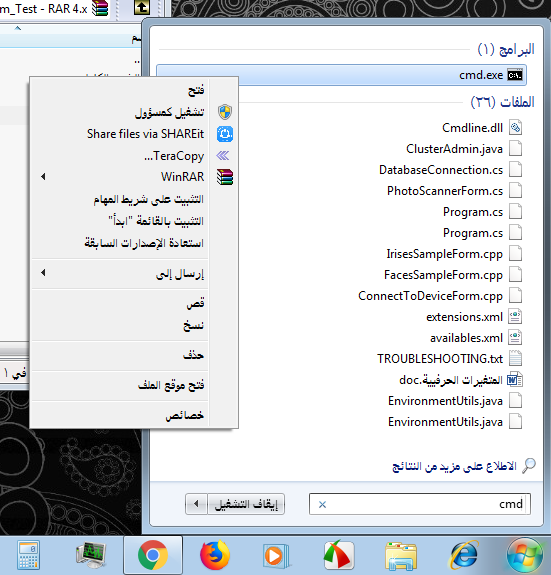Click the WinRAR books icon in context menu
Screen dimensions: 551x575
click(224, 177)
